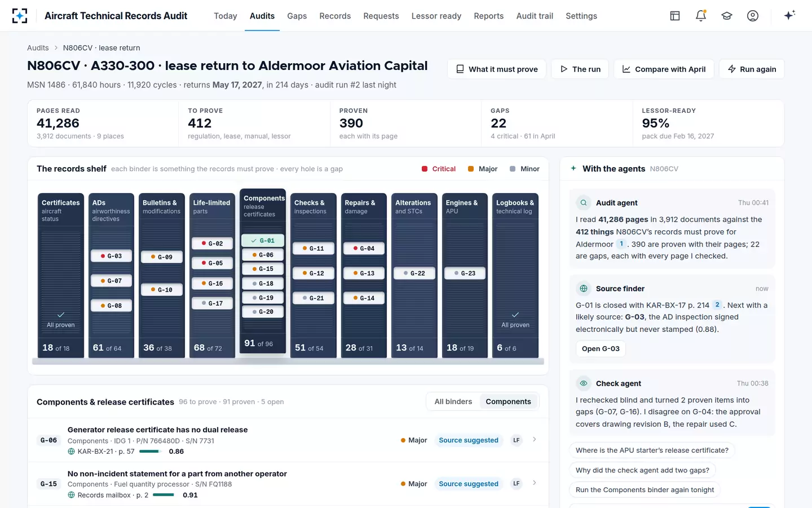812x508 pixels.
Task: Click the KAR-BX-21 source globe icon
Action: click(71, 452)
